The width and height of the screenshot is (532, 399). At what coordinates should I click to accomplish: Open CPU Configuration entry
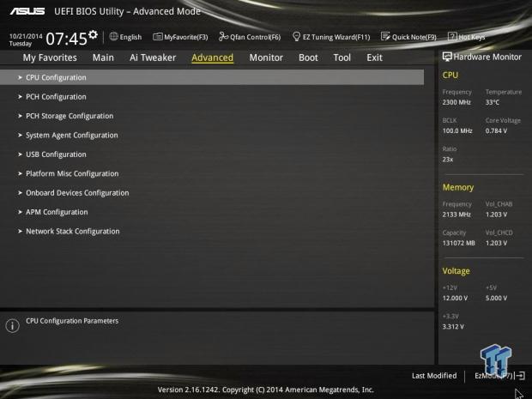tap(212, 77)
